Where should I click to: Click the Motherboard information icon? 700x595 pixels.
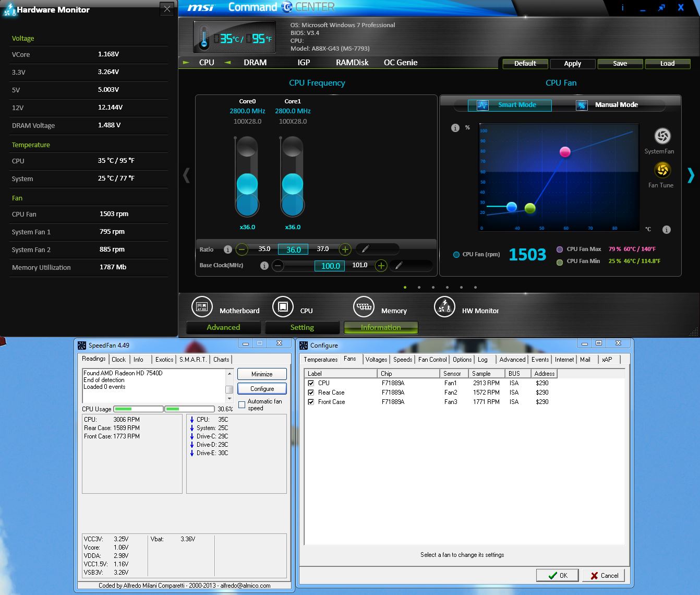pyautogui.click(x=201, y=307)
